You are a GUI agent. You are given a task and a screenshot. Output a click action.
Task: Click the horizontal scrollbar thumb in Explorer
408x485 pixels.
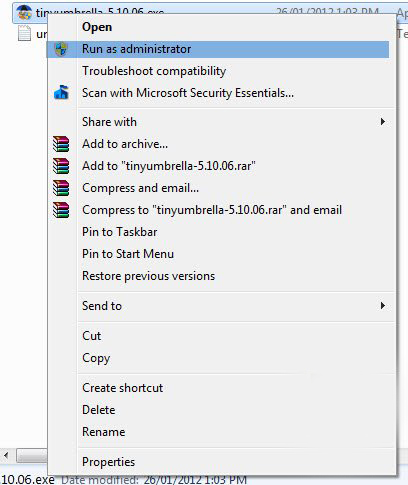click(32, 455)
